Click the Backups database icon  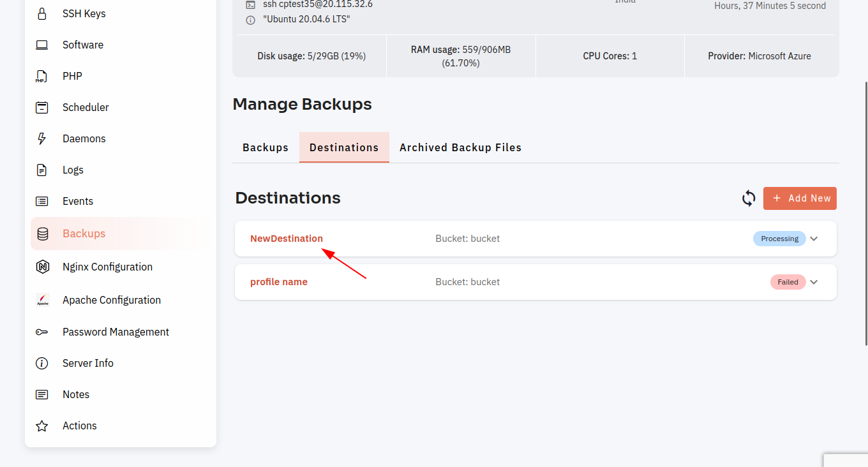pyautogui.click(x=43, y=233)
